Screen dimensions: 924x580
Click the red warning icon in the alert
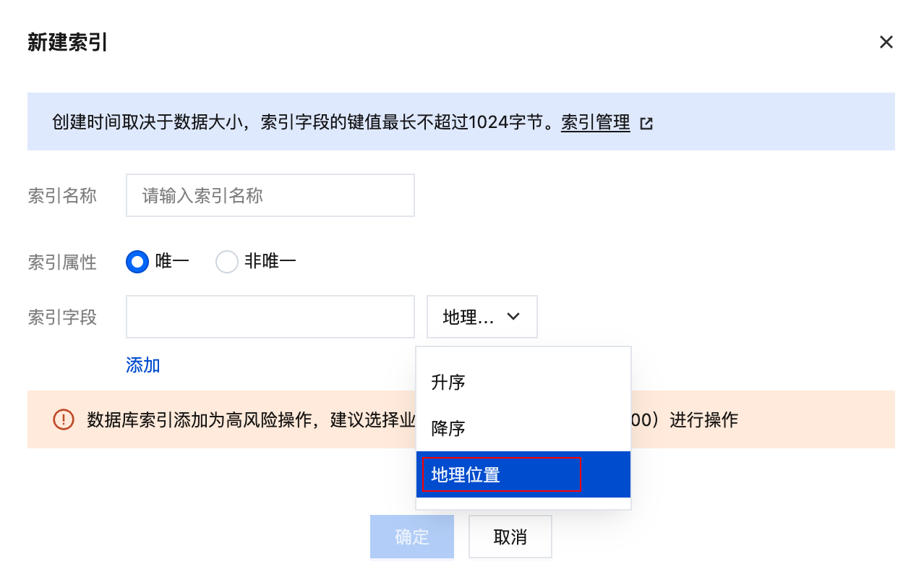click(64, 419)
